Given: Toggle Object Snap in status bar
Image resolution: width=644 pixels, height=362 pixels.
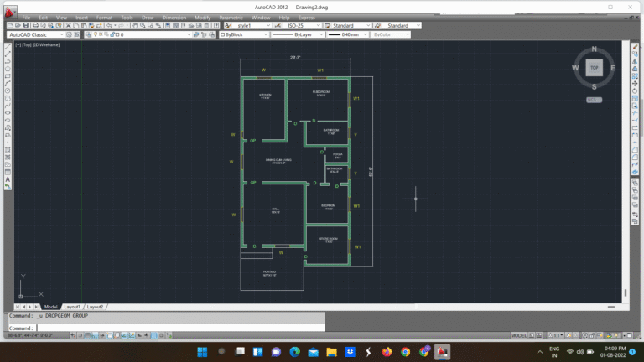Looking at the screenshot, I should [x=110, y=335].
